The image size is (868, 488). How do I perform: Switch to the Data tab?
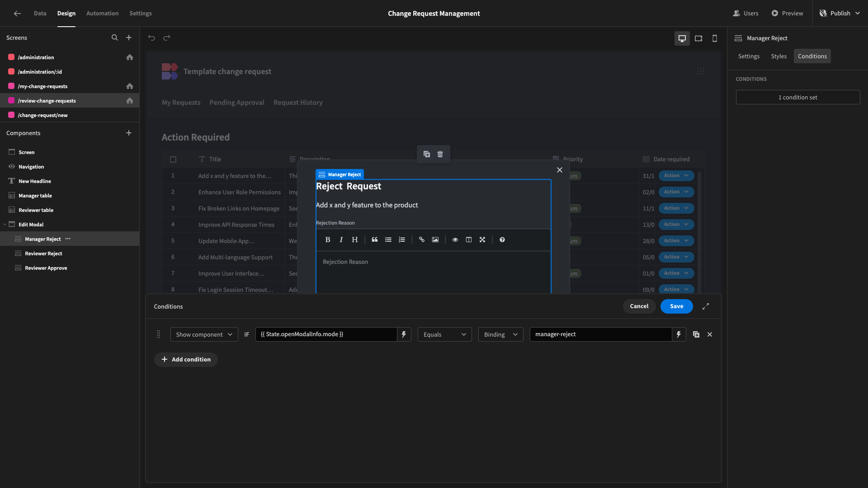(x=40, y=14)
